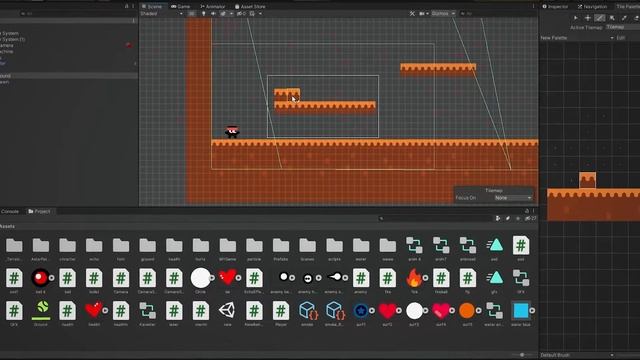The width and height of the screenshot is (640, 360).
Task: Open the particle folder in Assets
Action: pos(254,245)
